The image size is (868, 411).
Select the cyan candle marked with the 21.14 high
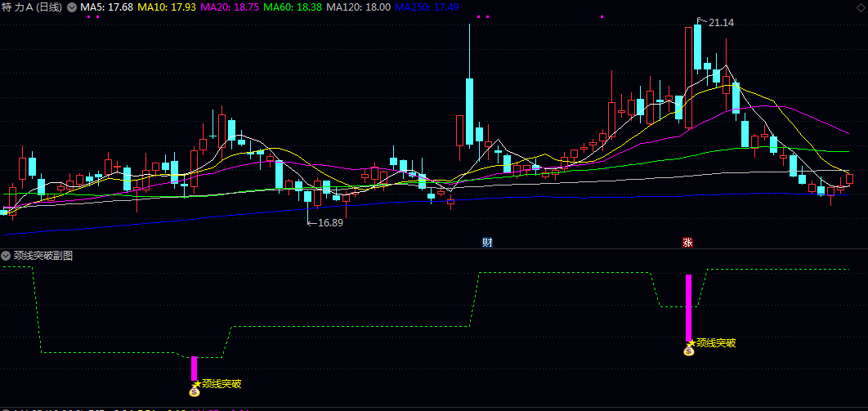click(x=697, y=47)
